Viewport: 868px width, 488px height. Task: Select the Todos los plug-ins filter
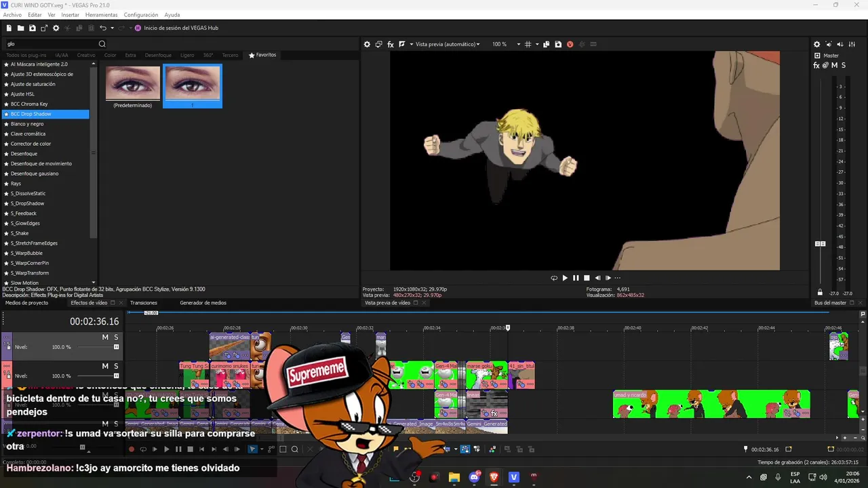pyautogui.click(x=26, y=55)
